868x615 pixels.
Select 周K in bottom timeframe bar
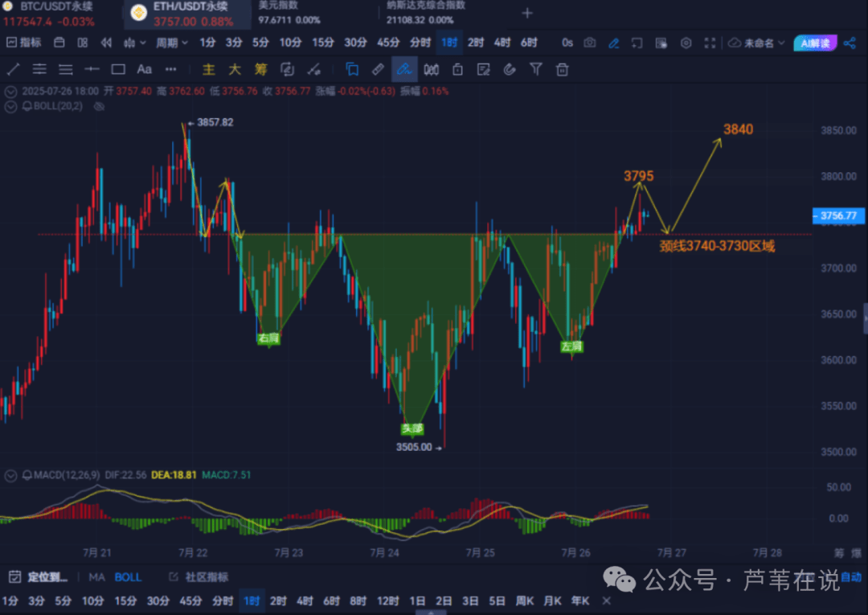(524, 601)
